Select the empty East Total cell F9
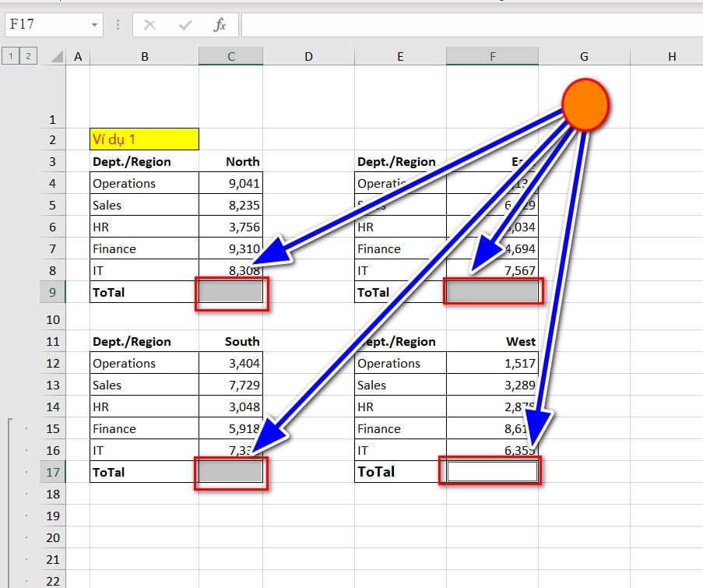 pos(492,292)
